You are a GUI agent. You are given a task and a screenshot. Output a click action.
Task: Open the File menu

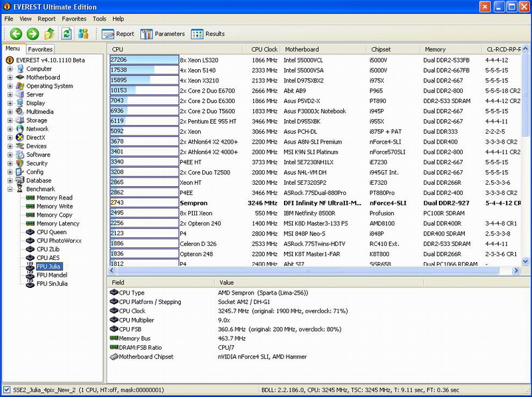(x=9, y=19)
